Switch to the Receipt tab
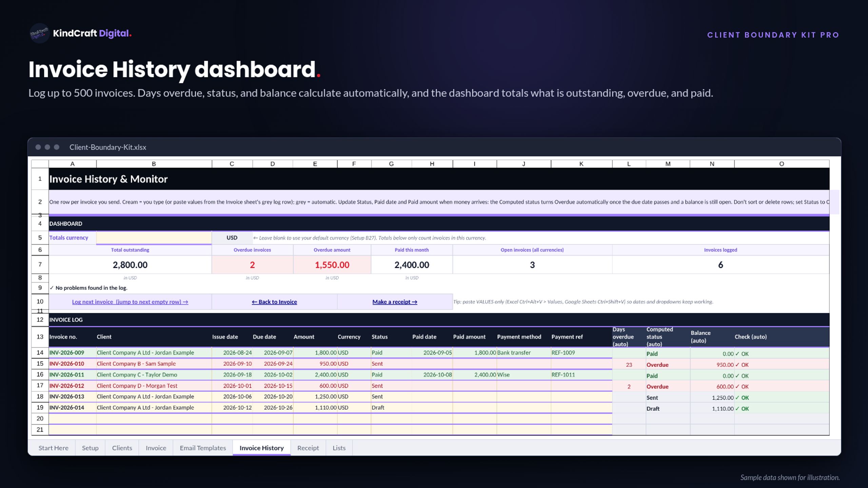Image resolution: width=868 pixels, height=488 pixels. pos(308,448)
